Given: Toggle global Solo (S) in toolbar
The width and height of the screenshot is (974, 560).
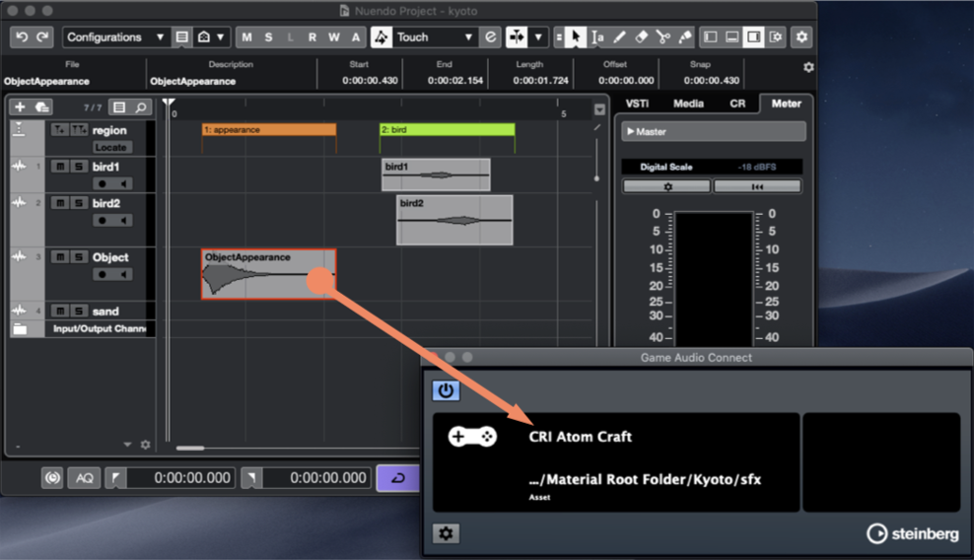Looking at the screenshot, I should click(268, 37).
